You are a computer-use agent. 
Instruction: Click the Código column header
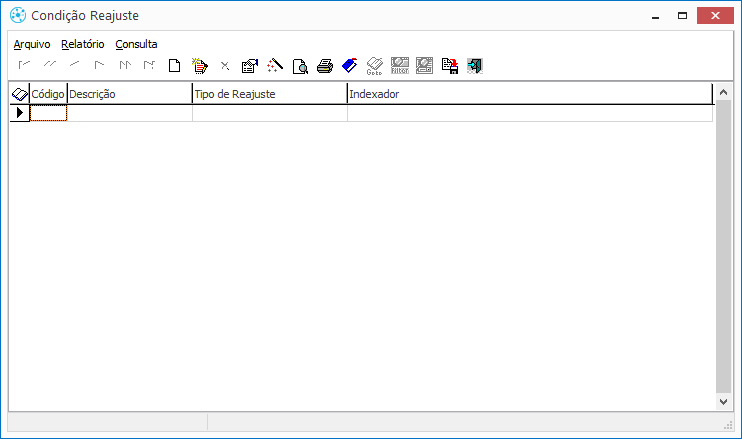click(48, 94)
